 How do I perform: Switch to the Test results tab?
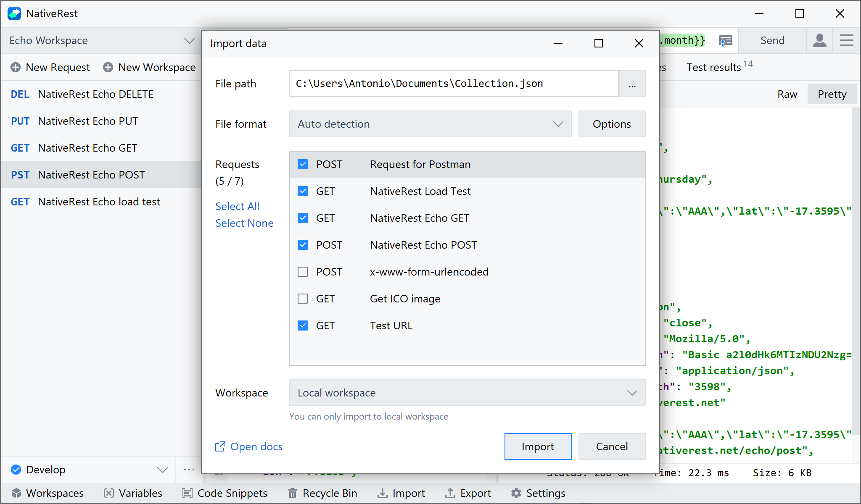tap(719, 67)
